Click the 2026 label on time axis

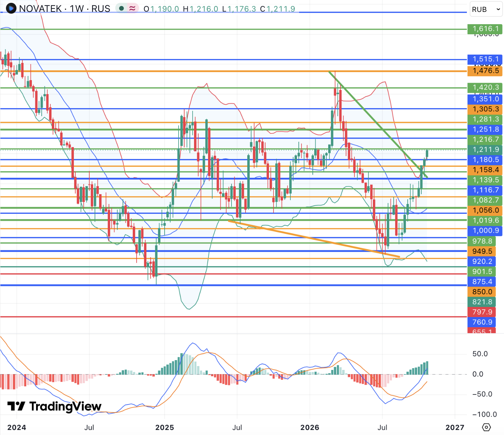310,428
